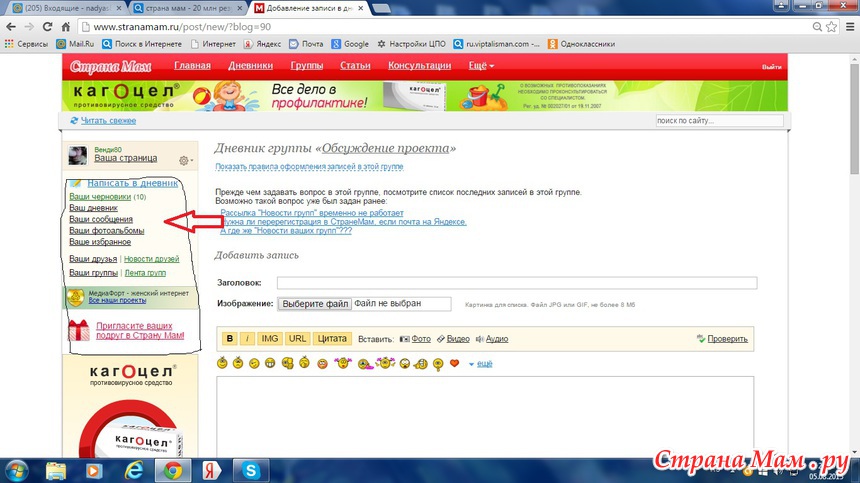Click the browser forward arrow
The height and width of the screenshot is (483, 860).
click(29, 27)
